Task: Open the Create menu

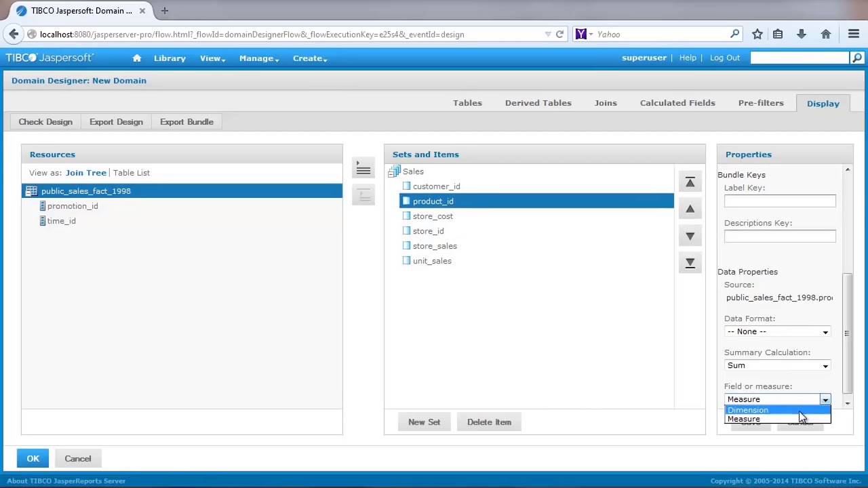Action: click(310, 58)
